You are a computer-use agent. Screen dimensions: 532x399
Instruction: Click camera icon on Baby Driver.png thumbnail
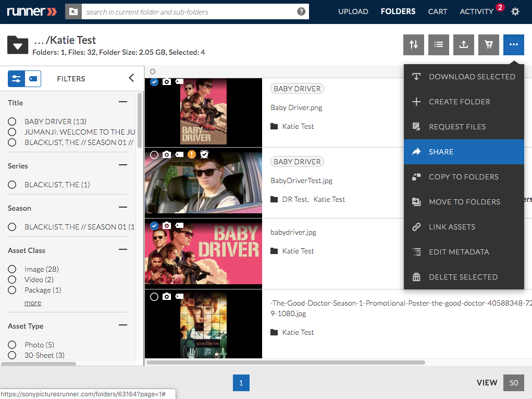[167, 81]
